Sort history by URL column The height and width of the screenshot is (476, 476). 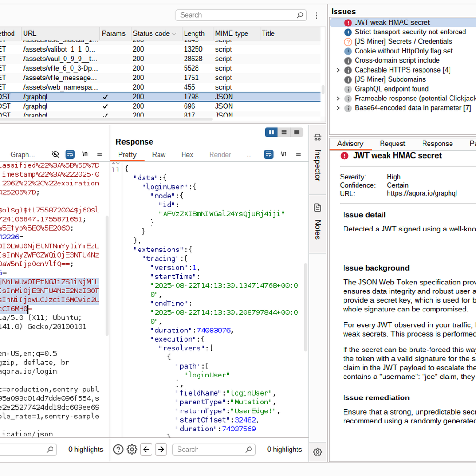pos(60,33)
